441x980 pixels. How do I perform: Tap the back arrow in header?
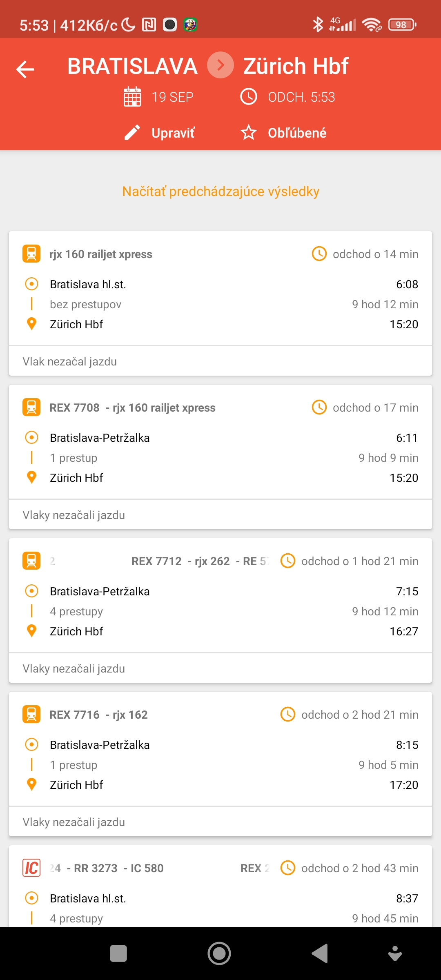pos(25,69)
